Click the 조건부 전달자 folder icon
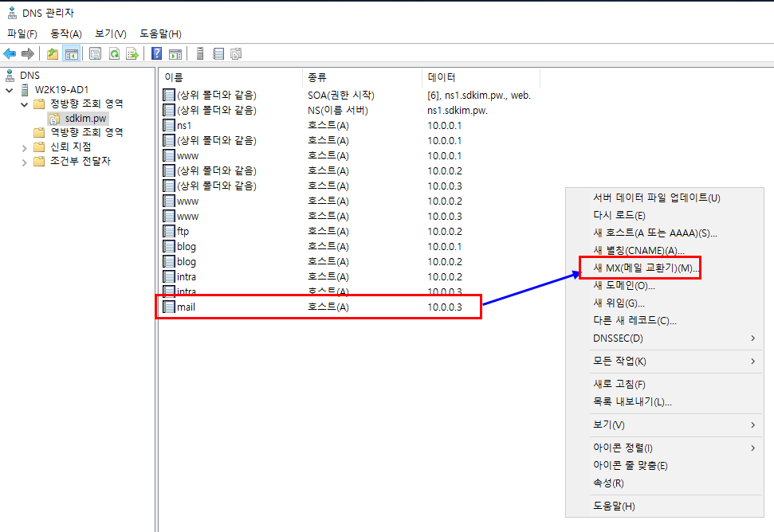 [39, 161]
